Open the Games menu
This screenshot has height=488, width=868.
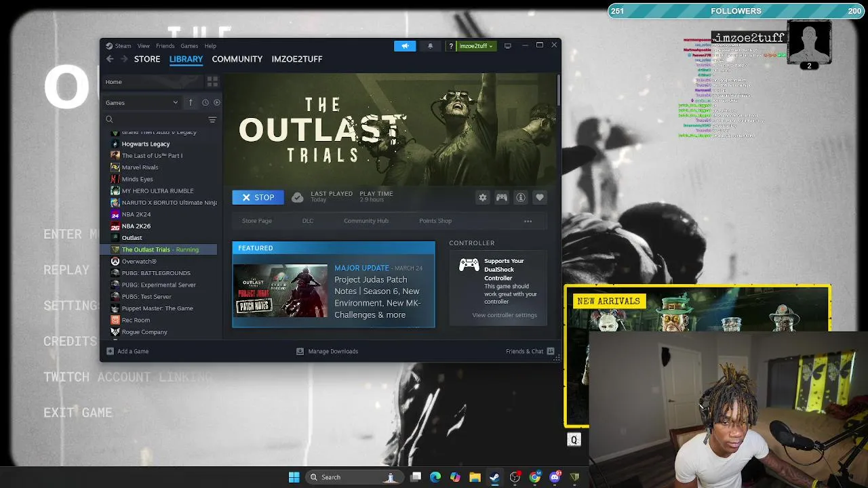[x=189, y=46]
